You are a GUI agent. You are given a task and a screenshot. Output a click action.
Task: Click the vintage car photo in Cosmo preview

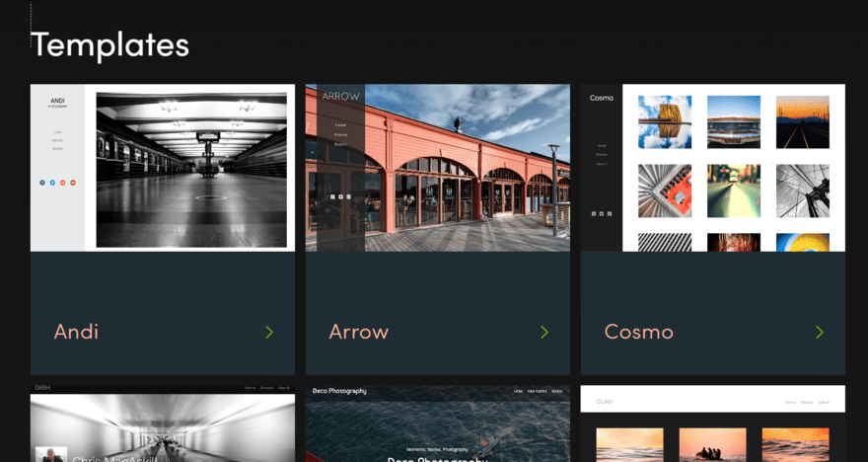733,121
